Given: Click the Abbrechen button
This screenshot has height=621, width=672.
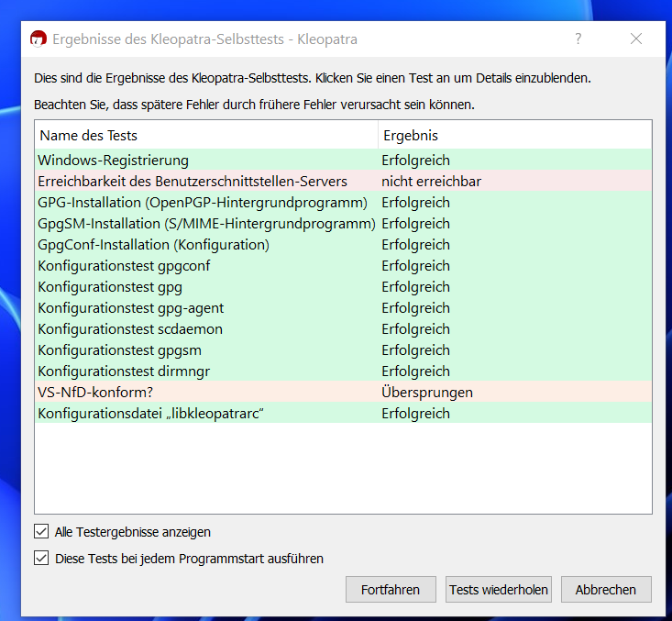Looking at the screenshot, I should pyautogui.click(x=606, y=590).
